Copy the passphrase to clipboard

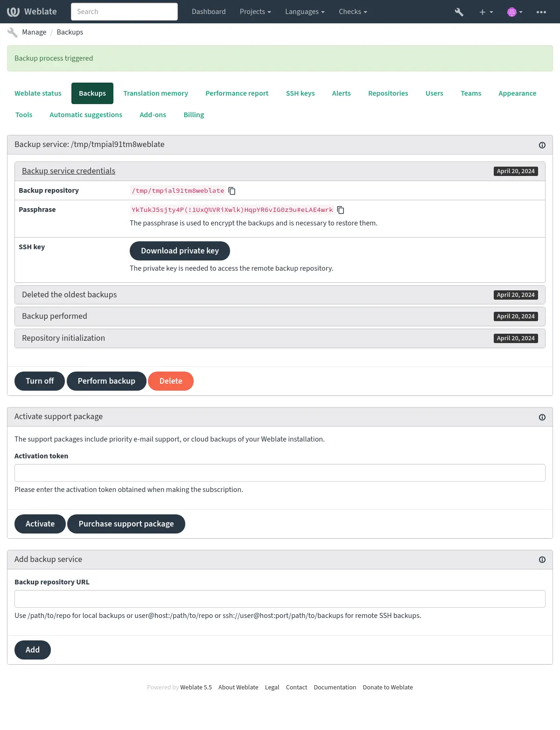pos(341,210)
